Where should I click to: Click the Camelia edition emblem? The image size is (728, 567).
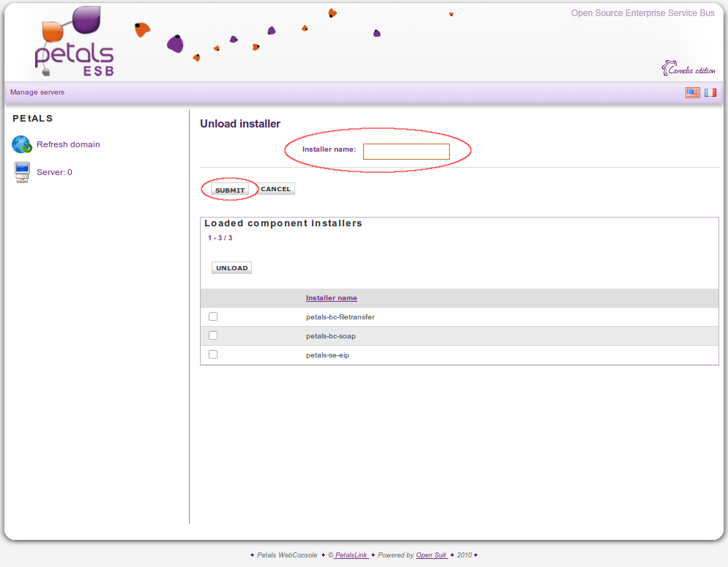(x=688, y=70)
